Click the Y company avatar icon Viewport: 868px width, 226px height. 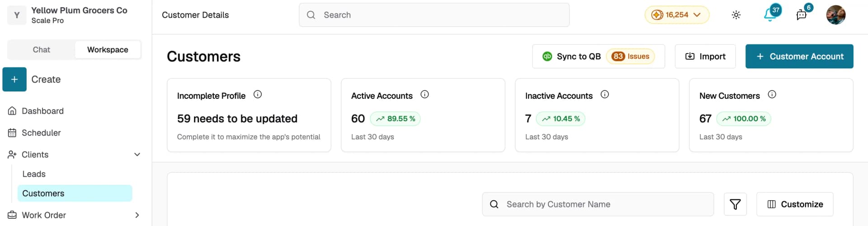click(x=17, y=15)
